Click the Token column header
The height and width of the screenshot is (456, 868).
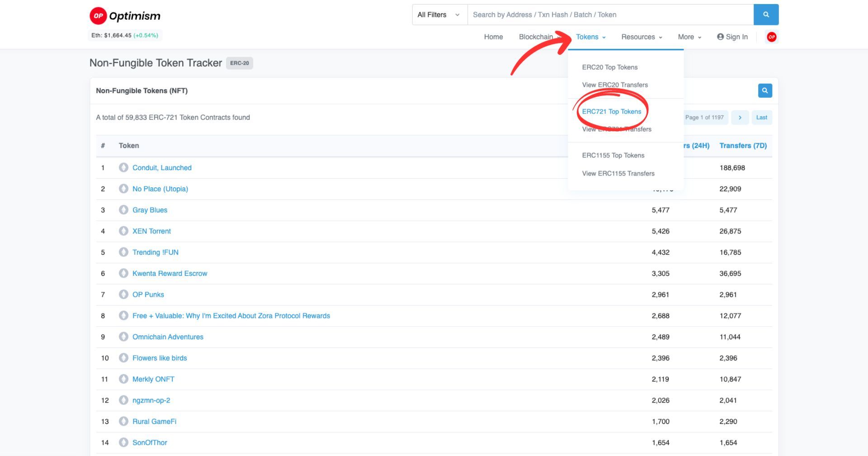[129, 146]
